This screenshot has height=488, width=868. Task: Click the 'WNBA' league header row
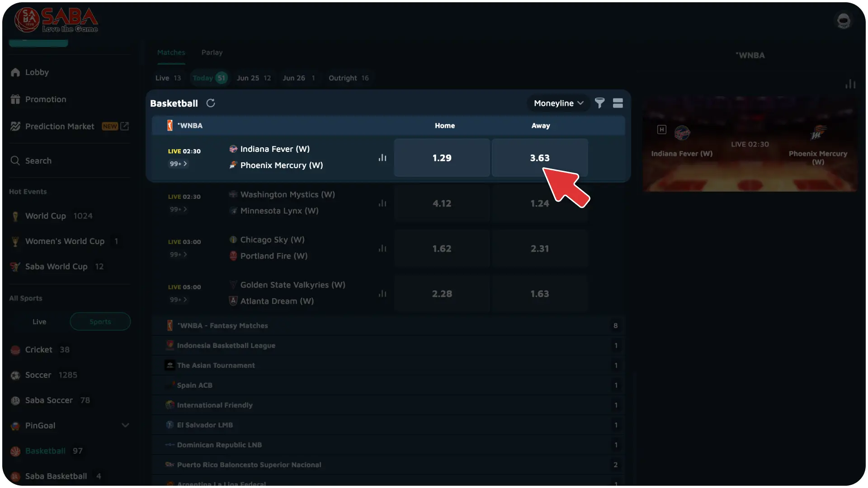(x=389, y=126)
